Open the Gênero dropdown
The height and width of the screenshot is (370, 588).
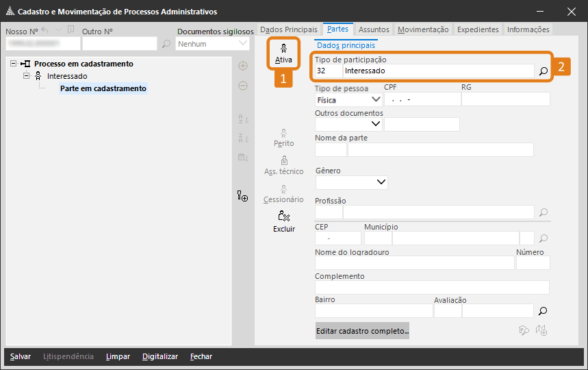coord(381,182)
